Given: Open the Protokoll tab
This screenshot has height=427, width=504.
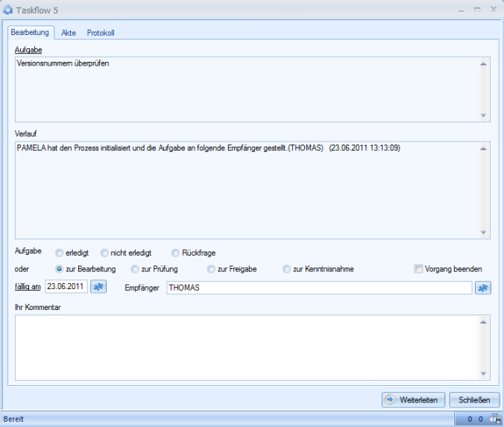Looking at the screenshot, I should [101, 33].
